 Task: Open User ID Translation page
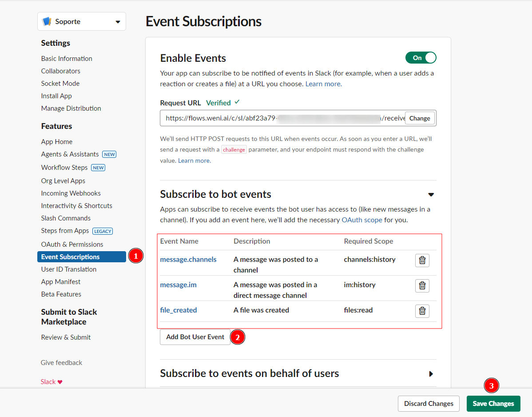69,269
